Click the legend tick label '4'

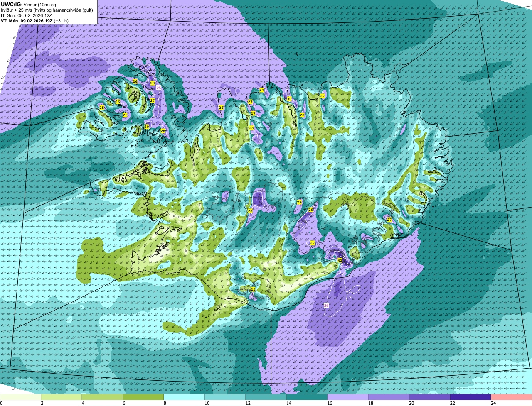coord(83,403)
